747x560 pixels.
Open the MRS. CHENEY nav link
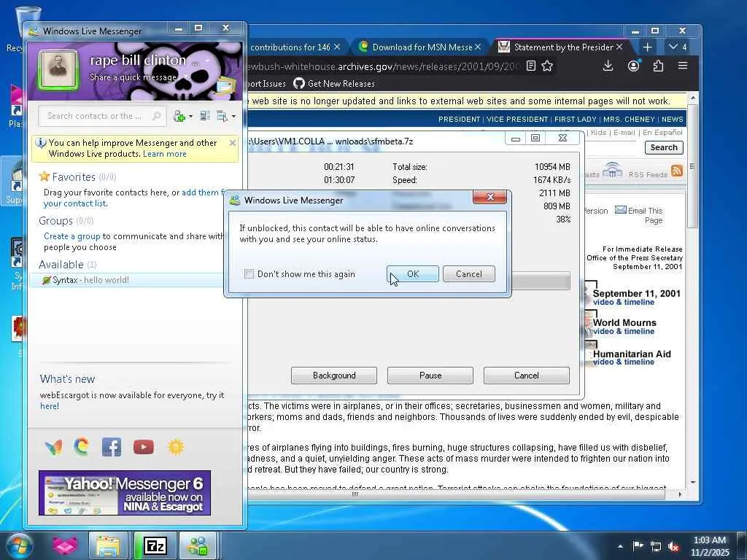[x=630, y=120]
